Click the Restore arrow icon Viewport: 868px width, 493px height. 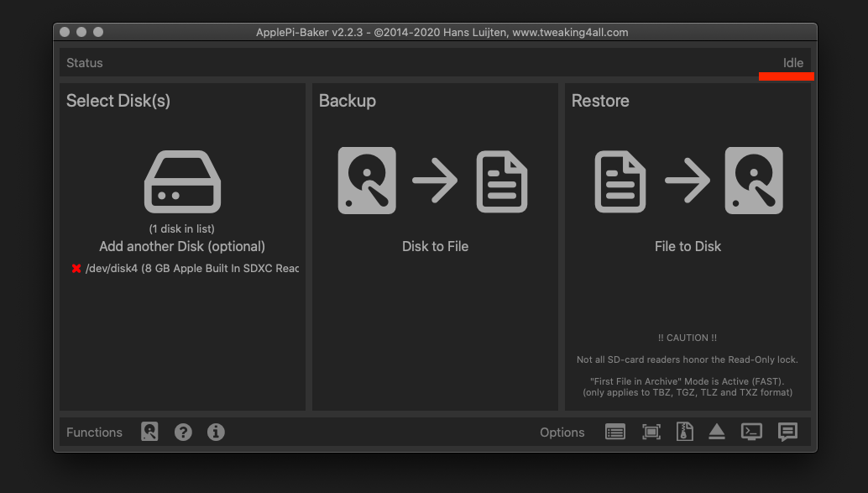[x=688, y=181]
